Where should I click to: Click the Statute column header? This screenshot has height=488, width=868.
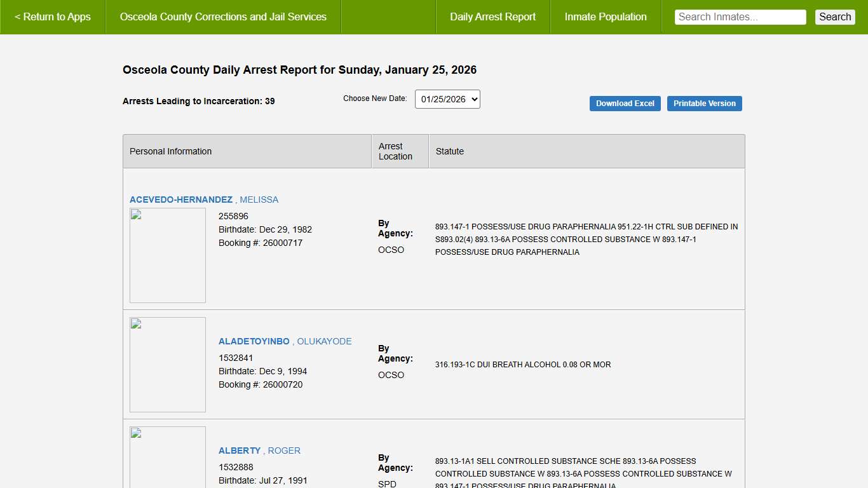450,151
